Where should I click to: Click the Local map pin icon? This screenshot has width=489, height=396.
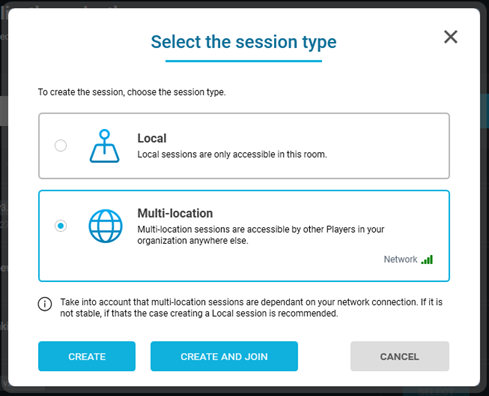point(104,146)
